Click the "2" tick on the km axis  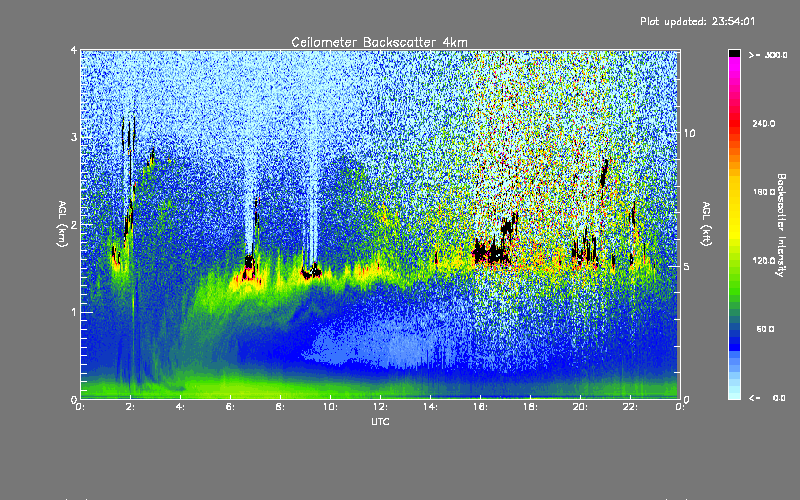click(74, 225)
